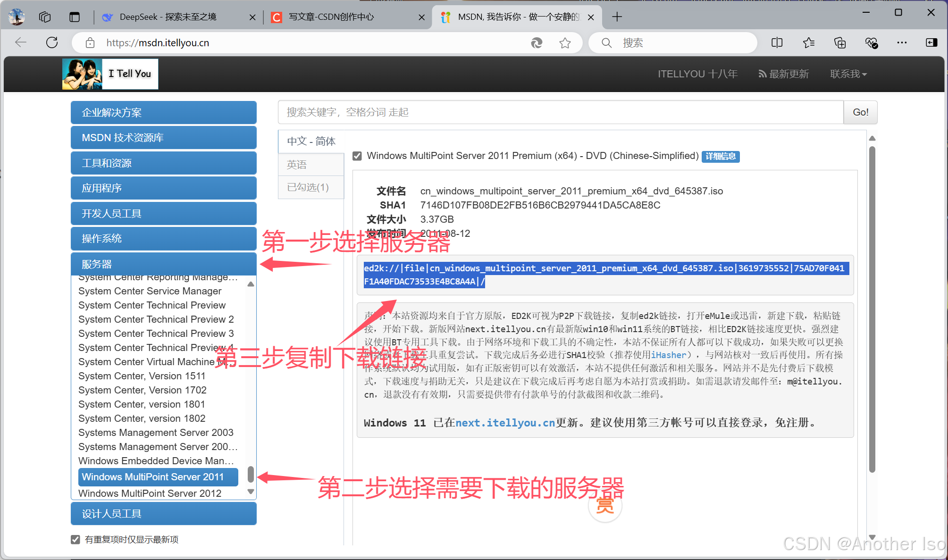Toggle the show-only-latest-items checkbox
This screenshot has width=948, height=560.
76,539
